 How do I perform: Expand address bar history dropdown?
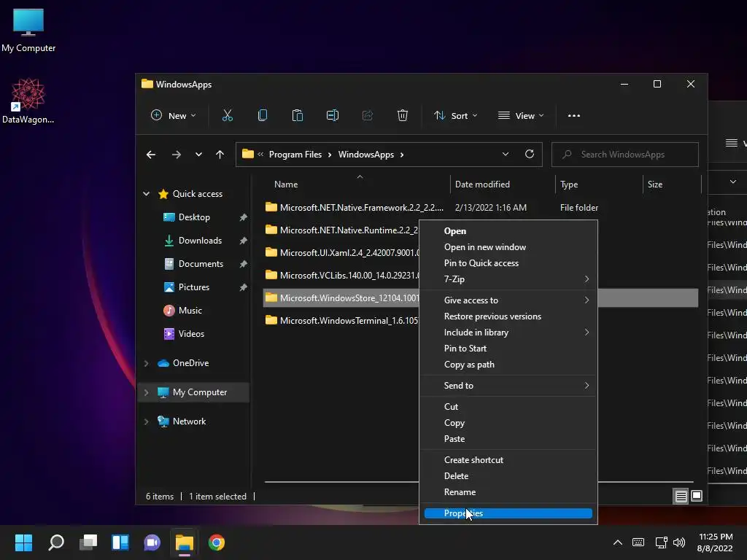coord(506,155)
